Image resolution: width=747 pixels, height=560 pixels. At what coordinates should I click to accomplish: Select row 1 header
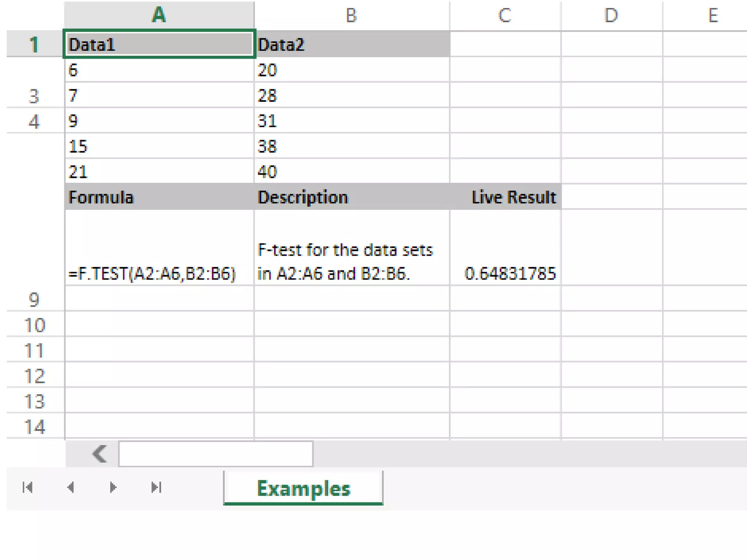tap(34, 44)
